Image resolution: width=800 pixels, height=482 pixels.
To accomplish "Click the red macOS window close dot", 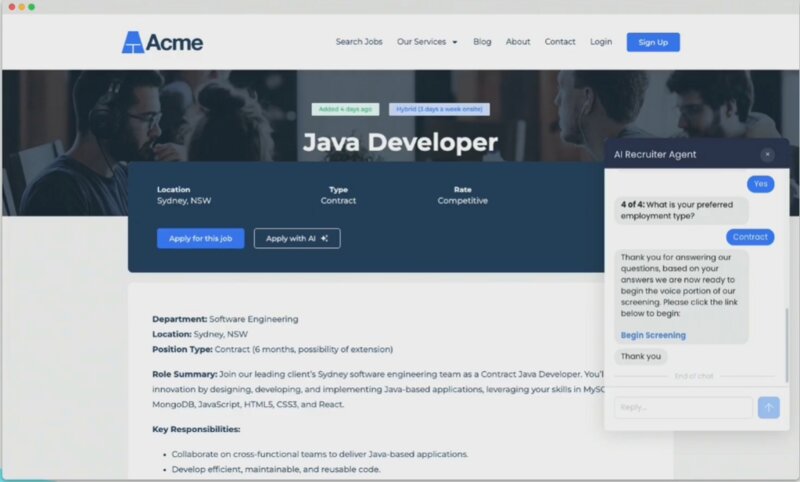I will pos(10,7).
